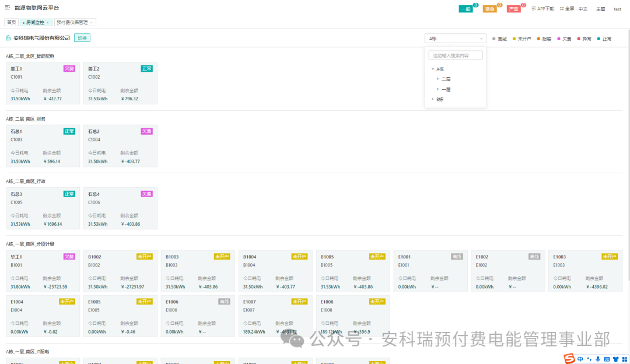Switch to the 首页 tab
Viewport: 630px width, 364px height.
[x=11, y=23]
